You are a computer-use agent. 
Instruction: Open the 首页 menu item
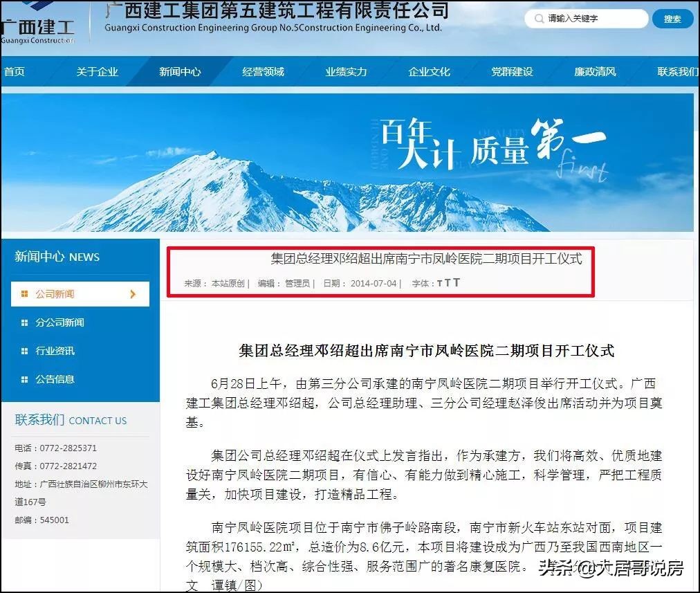[x=15, y=71]
